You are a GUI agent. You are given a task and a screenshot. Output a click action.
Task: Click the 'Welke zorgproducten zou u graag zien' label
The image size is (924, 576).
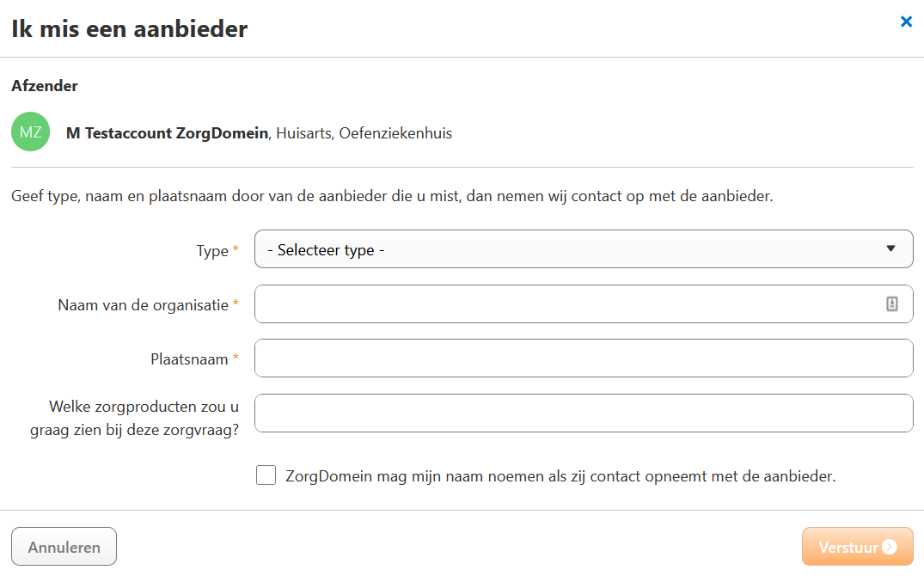point(135,418)
